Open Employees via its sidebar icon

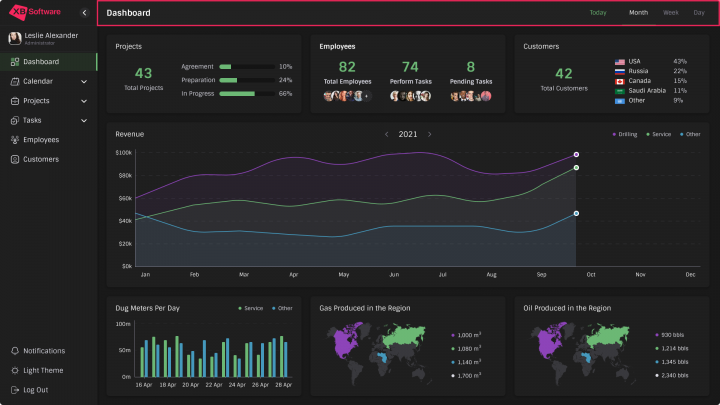(15, 140)
